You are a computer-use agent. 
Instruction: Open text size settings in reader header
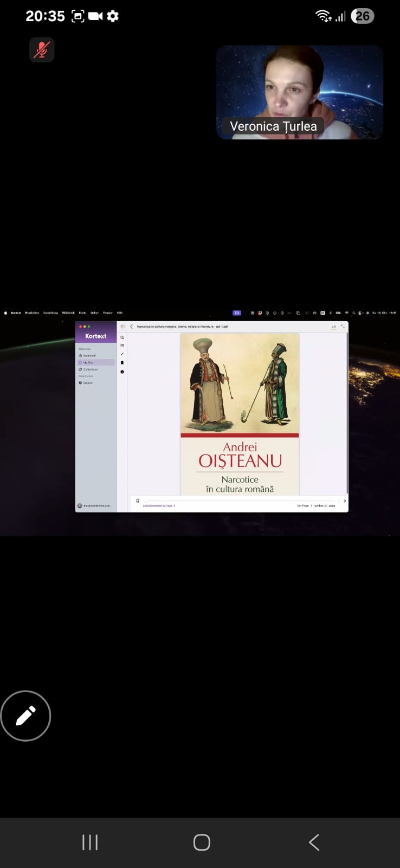(x=334, y=327)
